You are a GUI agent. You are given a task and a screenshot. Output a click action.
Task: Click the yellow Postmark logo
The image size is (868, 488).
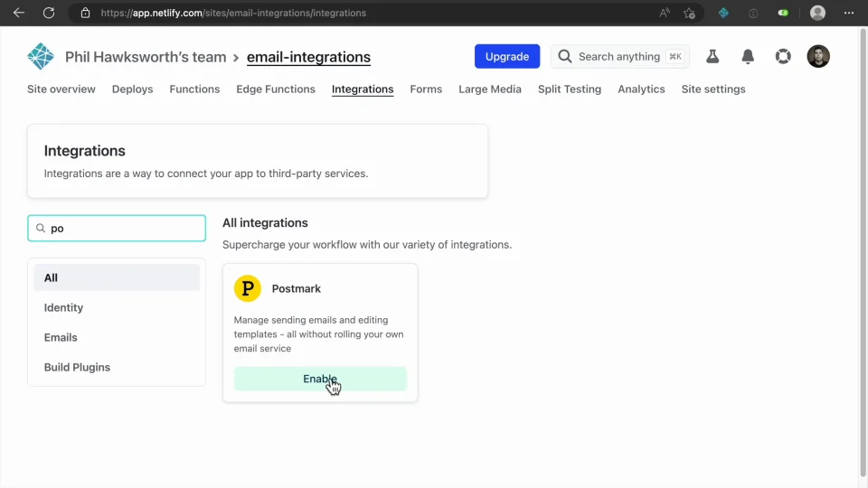[248, 288]
